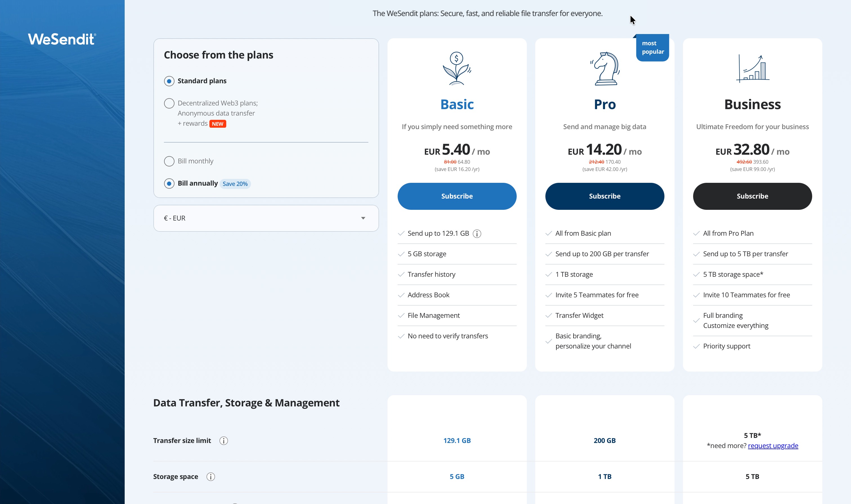
Task: Click the Save 20% badge
Action: (235, 184)
